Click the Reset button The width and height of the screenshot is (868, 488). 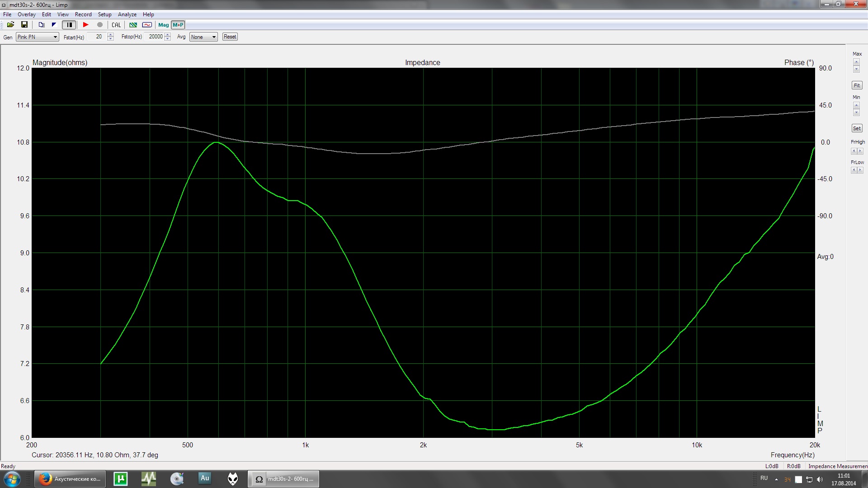click(x=230, y=37)
